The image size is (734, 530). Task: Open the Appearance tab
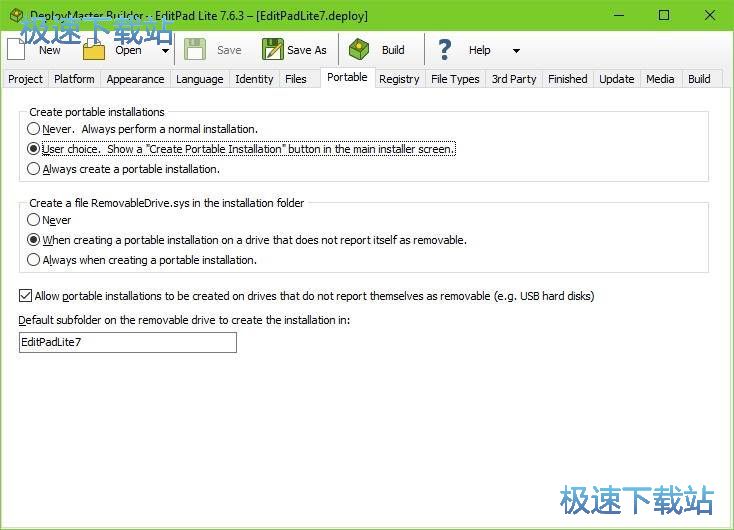click(x=135, y=79)
